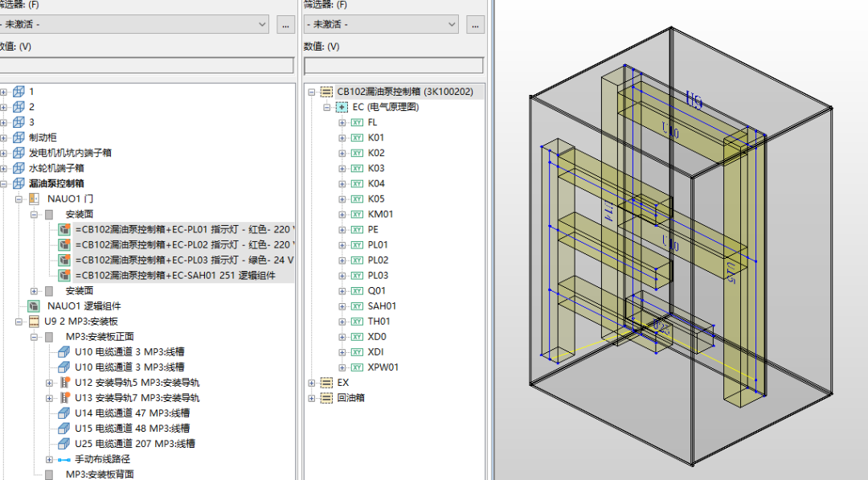The image size is (868, 480).
Task: Collapse the MP3:安装板正面 node
Action: tap(34, 337)
